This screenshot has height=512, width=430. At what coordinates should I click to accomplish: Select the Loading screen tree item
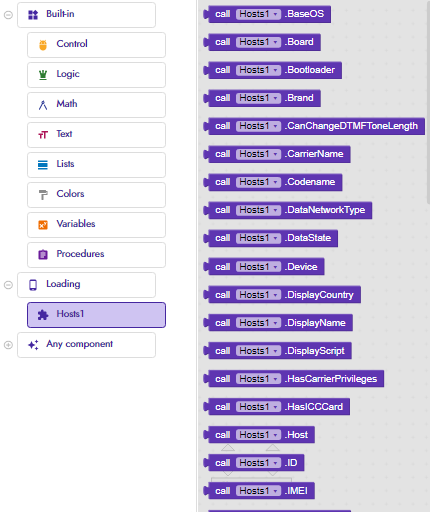pyautogui.click(x=86, y=285)
